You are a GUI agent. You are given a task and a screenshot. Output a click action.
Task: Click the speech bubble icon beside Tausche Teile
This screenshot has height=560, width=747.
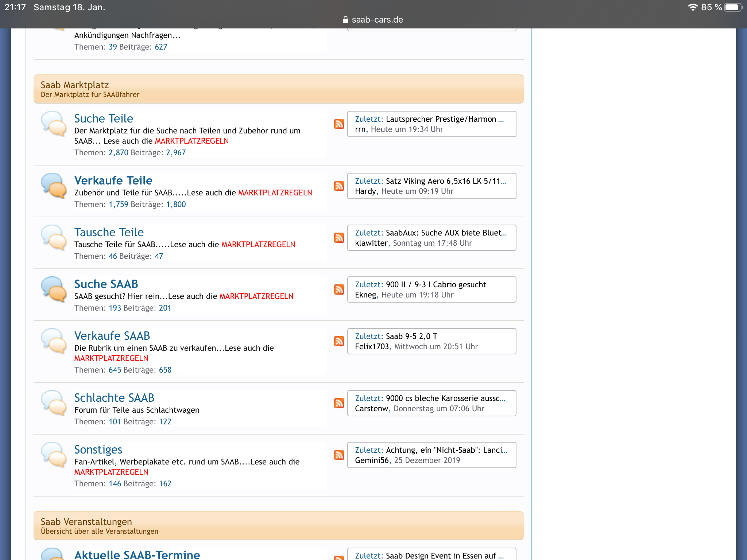pyautogui.click(x=54, y=237)
